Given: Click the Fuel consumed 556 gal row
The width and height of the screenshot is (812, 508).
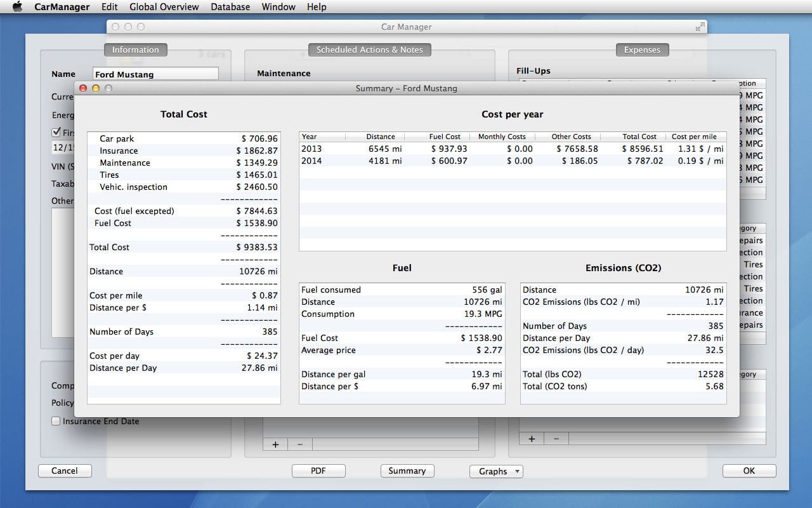Looking at the screenshot, I should coord(402,290).
